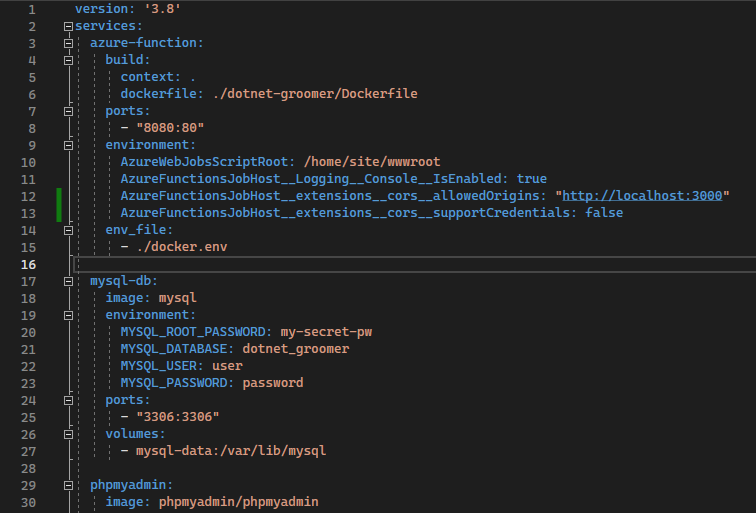Click the azure-function: key
This screenshot has width=756, height=513.
click(147, 42)
